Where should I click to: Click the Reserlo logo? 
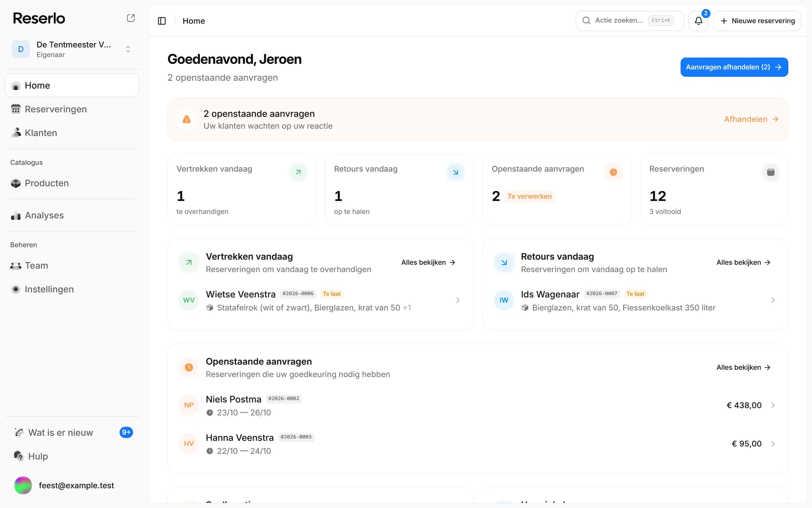click(39, 18)
